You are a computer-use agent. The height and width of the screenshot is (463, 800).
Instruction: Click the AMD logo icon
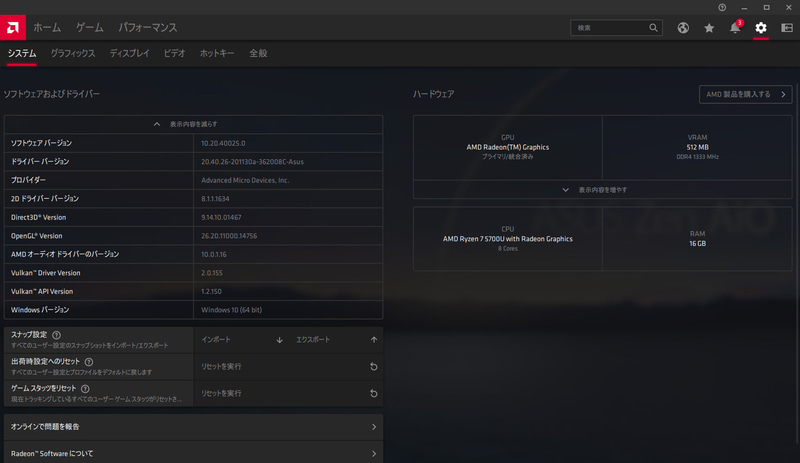(13, 28)
